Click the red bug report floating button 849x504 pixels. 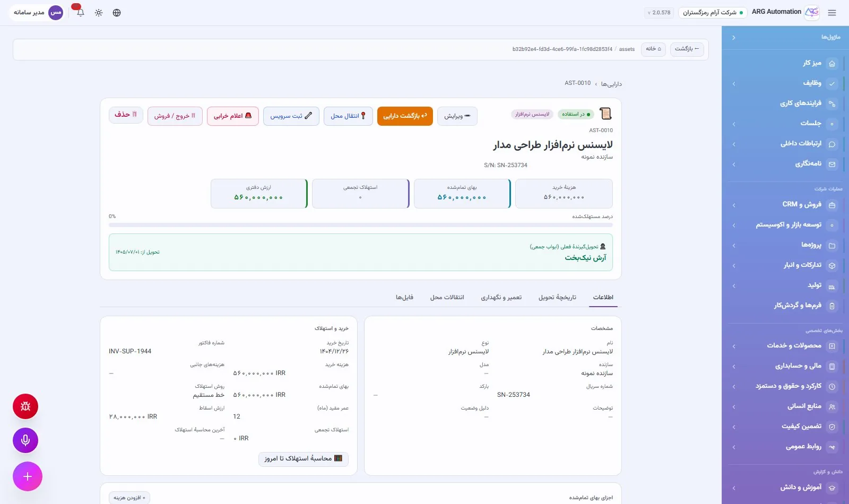25,406
